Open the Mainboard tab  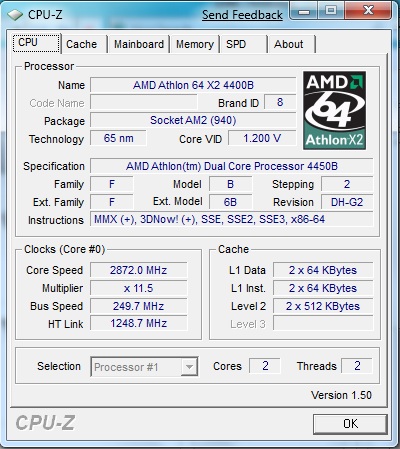[139, 44]
